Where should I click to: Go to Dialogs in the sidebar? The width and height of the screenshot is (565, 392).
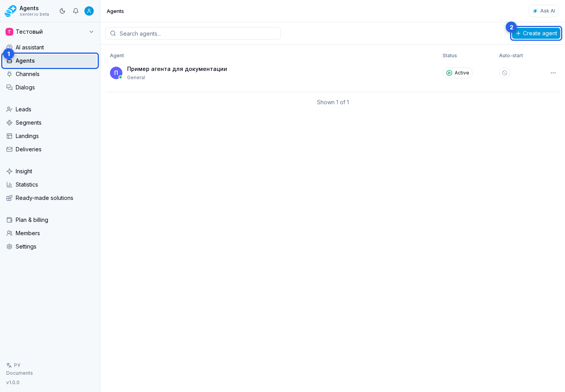(50, 87)
